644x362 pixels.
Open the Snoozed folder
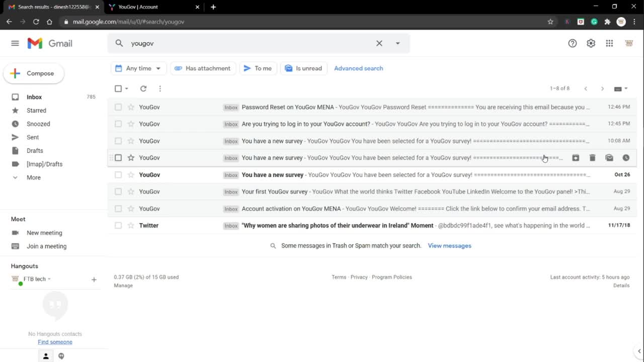[x=38, y=124]
